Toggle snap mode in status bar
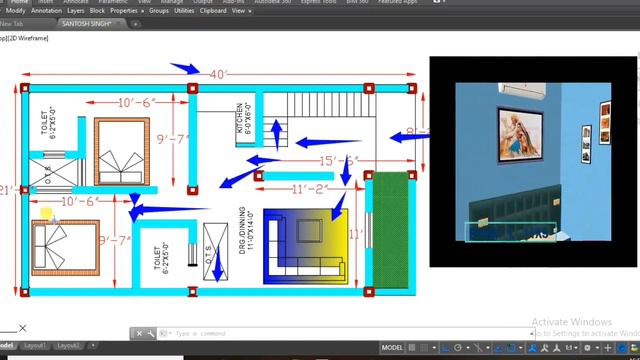 (x=424, y=348)
